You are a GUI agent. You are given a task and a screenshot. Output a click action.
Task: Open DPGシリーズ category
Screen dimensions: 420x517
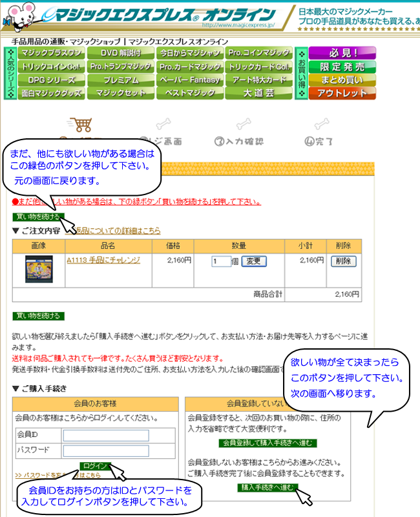point(51,79)
